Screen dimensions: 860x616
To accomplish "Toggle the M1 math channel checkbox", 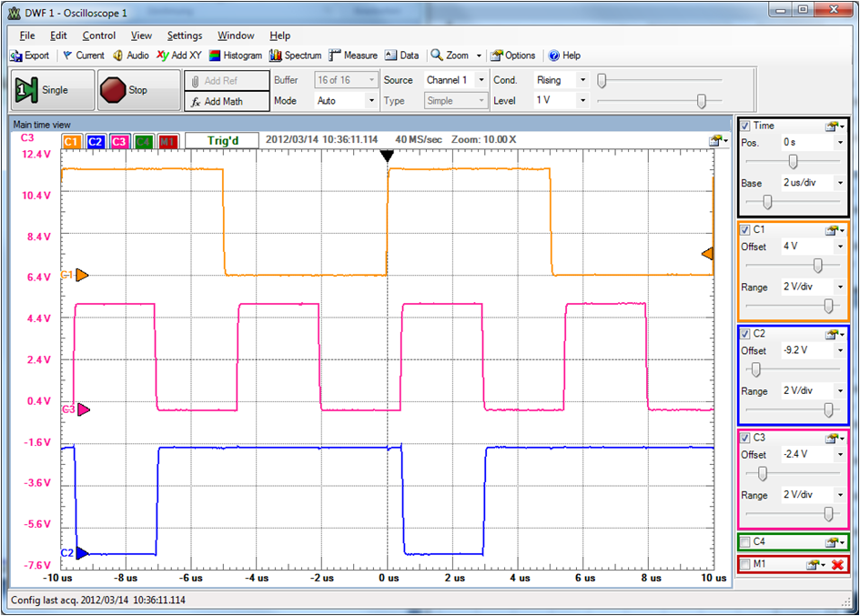I will point(745,565).
